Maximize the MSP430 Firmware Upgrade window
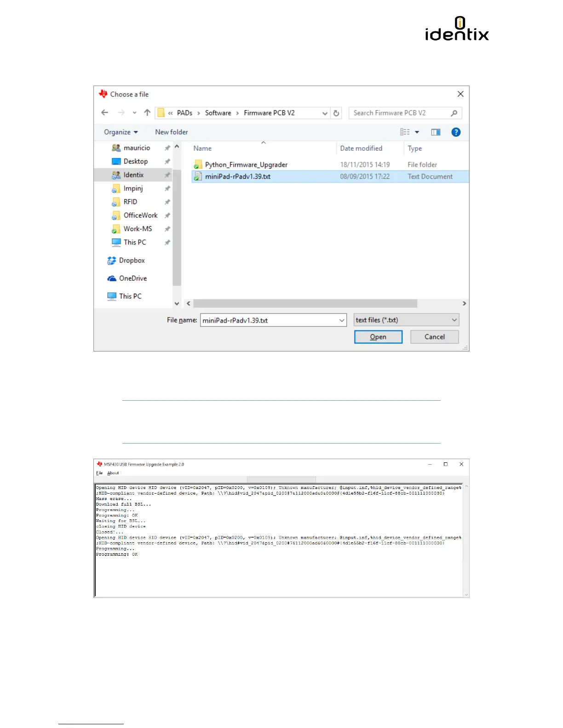Viewport: 563px width, 728px height. 445,464
